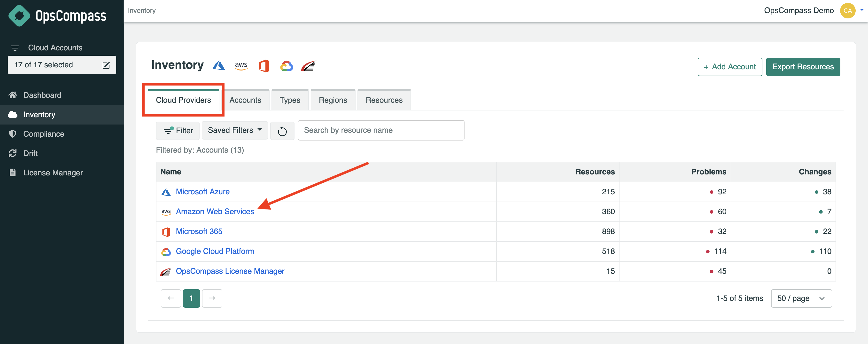Open user menu caret near avatar
The image size is (868, 344).
click(x=862, y=10)
